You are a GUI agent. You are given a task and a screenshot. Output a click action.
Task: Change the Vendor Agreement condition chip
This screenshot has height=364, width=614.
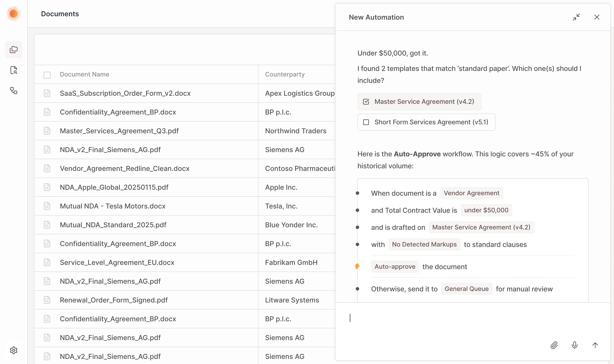click(471, 193)
